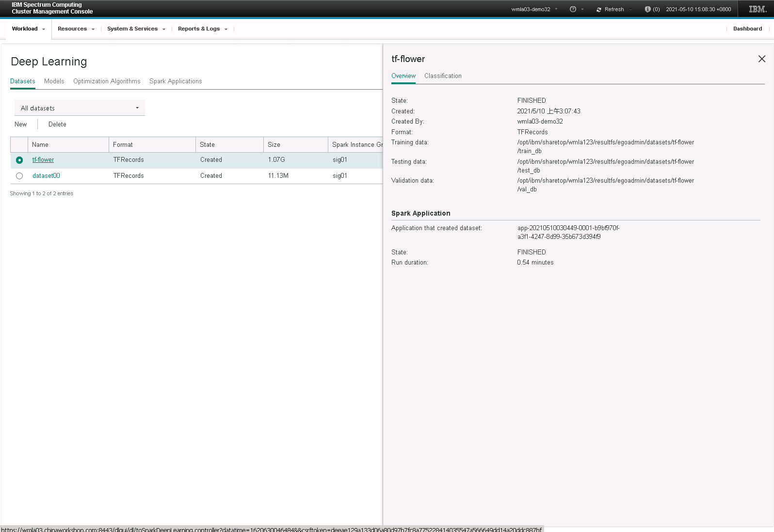
Task: Open the arrow next to Refresh
Action: click(630, 9)
